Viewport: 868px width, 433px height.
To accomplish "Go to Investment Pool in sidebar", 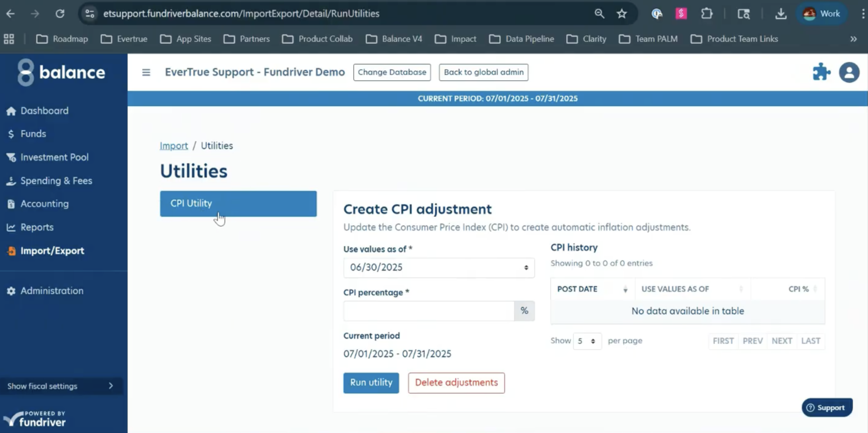I will click(x=54, y=157).
